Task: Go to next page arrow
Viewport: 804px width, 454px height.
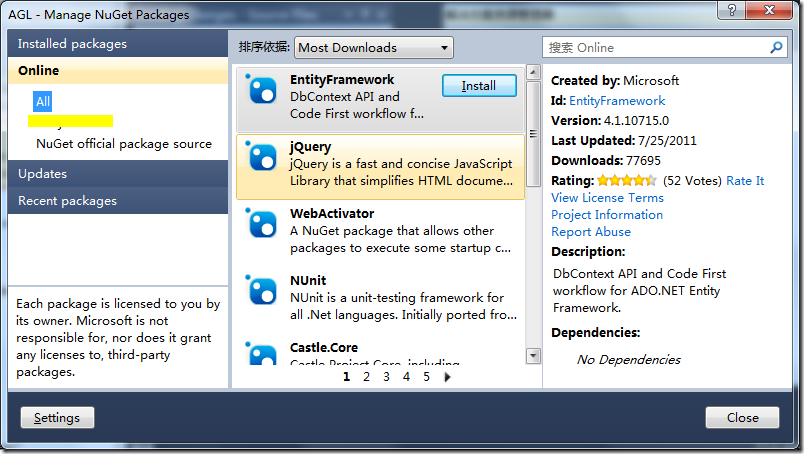Action: [447, 377]
